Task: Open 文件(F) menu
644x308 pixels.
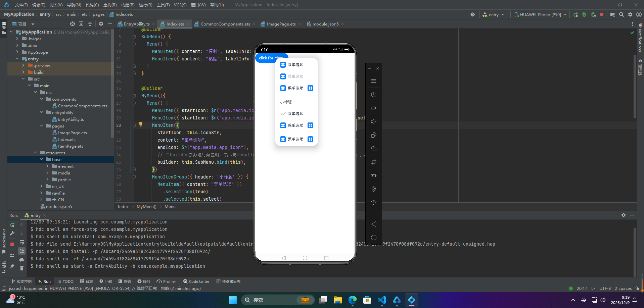Action: [x=21, y=5]
